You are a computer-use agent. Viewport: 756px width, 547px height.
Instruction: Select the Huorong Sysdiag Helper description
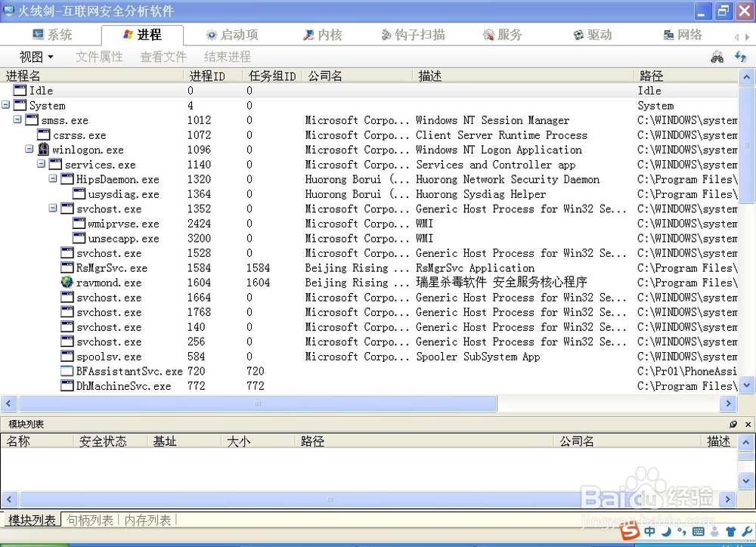[481, 193]
